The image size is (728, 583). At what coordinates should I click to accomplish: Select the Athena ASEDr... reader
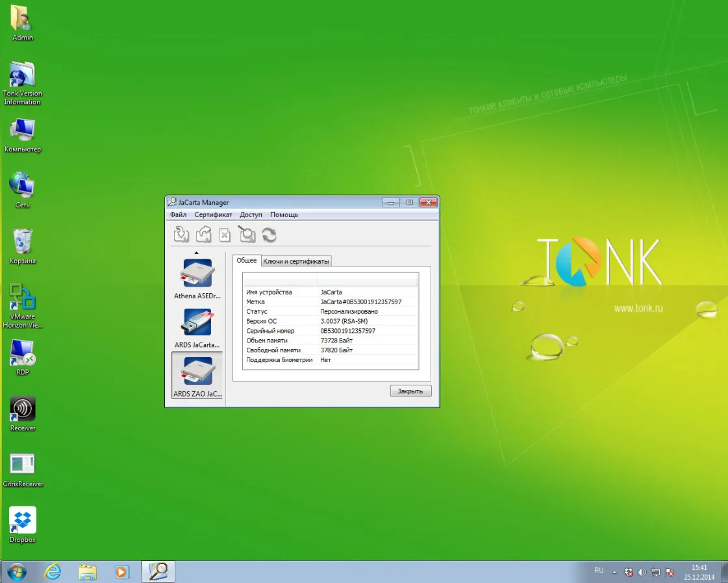[197, 279]
